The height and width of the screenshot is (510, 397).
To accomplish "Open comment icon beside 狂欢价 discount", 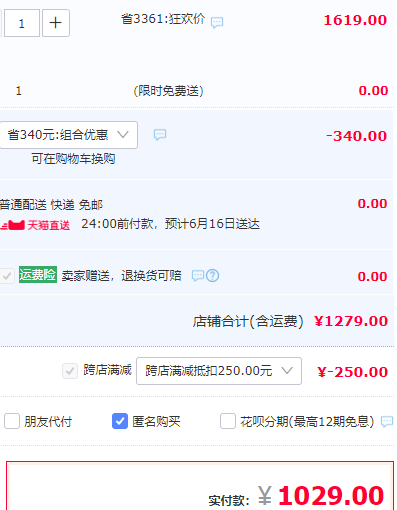I will pos(217,22).
